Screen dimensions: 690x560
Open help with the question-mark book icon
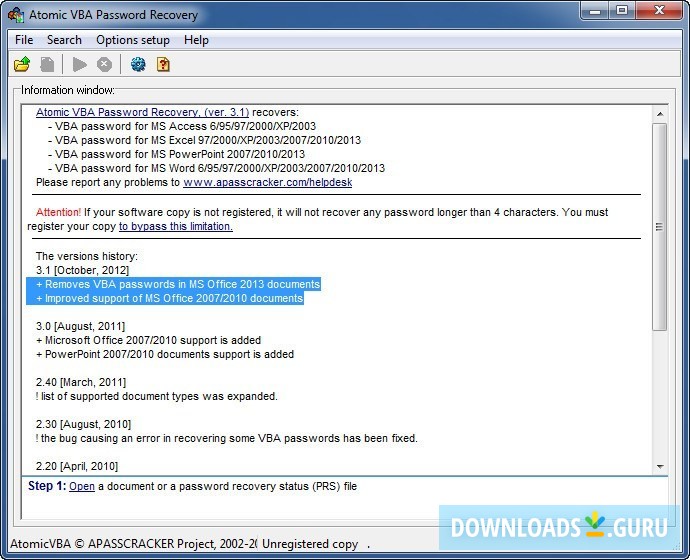(x=163, y=64)
